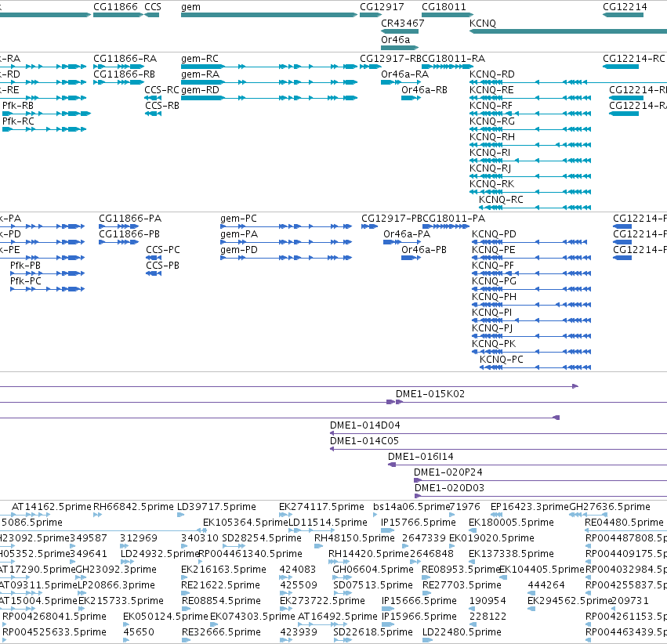Select the KCNQ-RI transcript
The image size is (667, 644).
[x=530, y=161]
